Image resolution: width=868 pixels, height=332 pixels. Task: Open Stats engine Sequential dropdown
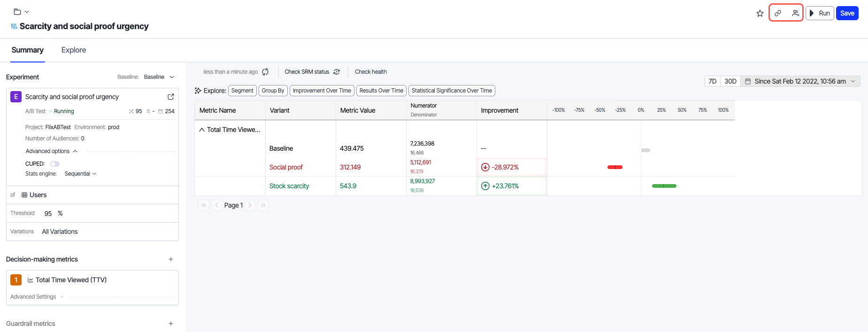click(80, 174)
